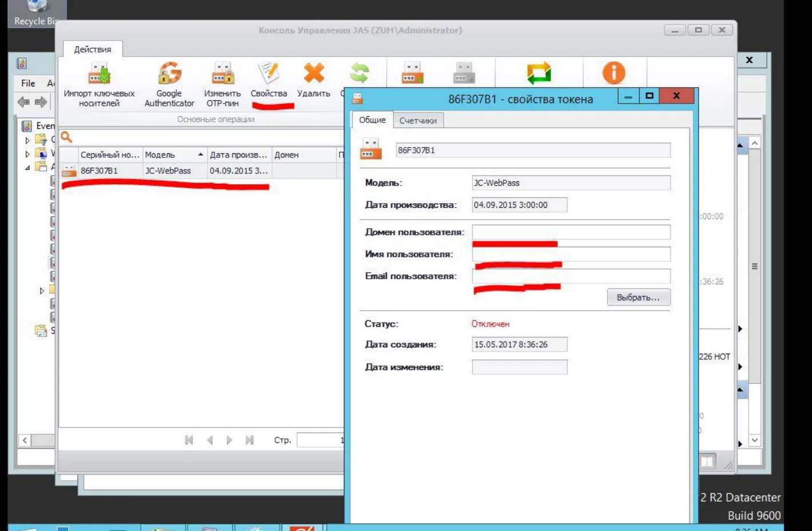Click the orange info icon

pyautogui.click(x=613, y=73)
